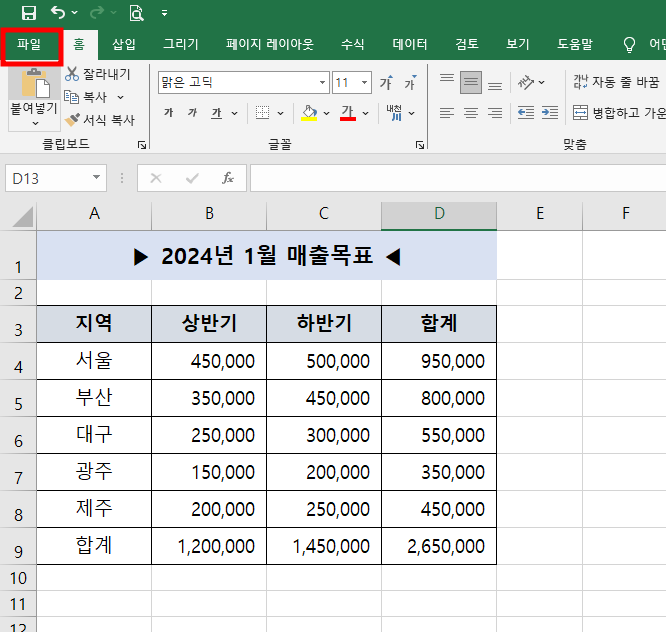Click 병합하고 가운데 맞춤 merge button
This screenshot has height=632, width=666.
click(619, 113)
